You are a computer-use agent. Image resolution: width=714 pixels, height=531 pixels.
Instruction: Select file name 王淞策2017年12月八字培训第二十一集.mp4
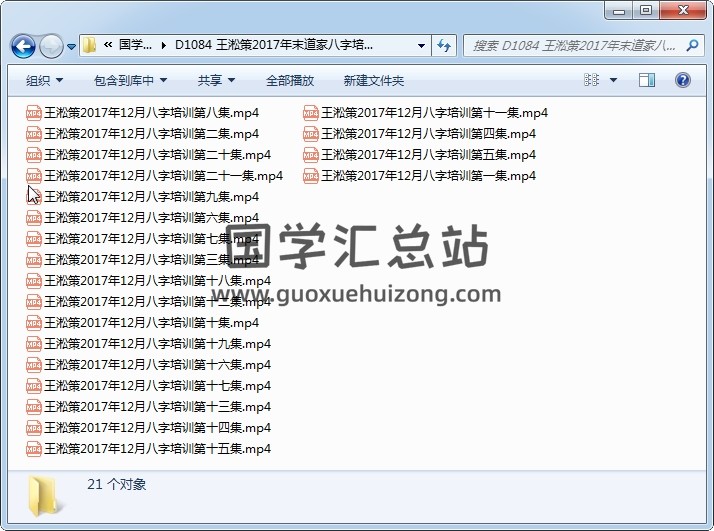[163, 175]
